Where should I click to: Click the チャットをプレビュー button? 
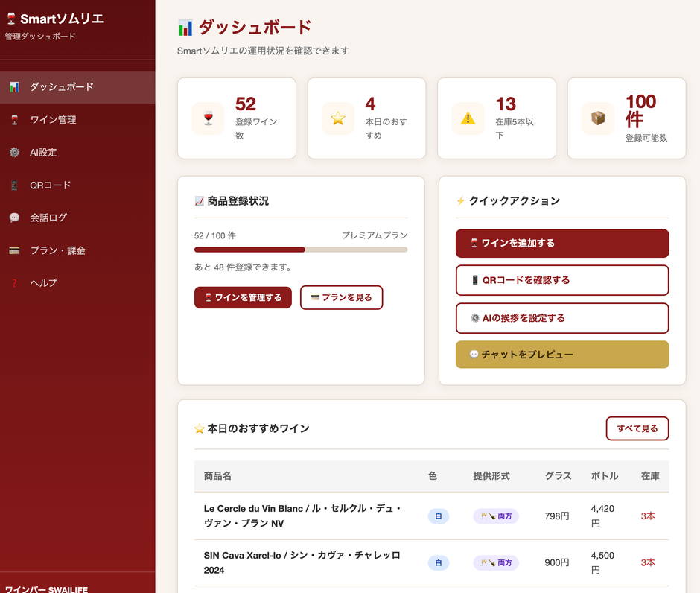(562, 355)
